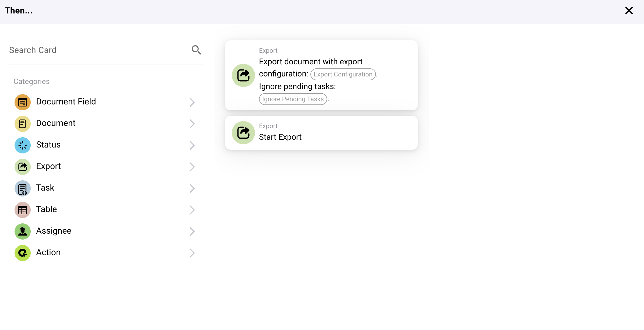Open the Assignee category
The image size is (644, 330).
point(54,231)
